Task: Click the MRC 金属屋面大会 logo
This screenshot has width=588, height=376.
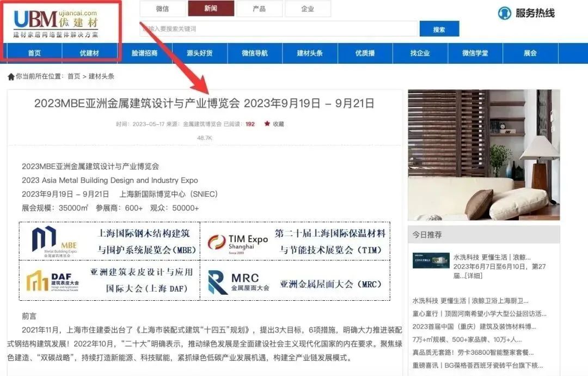Action: tap(239, 282)
